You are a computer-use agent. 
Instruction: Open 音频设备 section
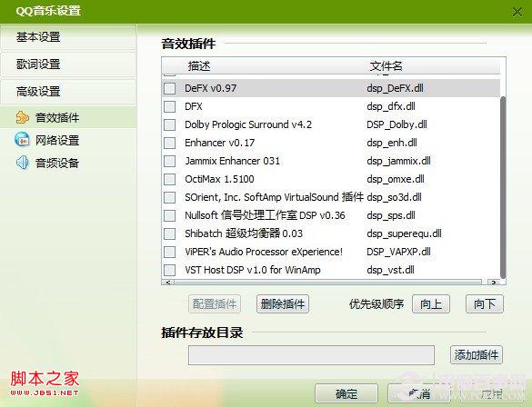pos(57,163)
